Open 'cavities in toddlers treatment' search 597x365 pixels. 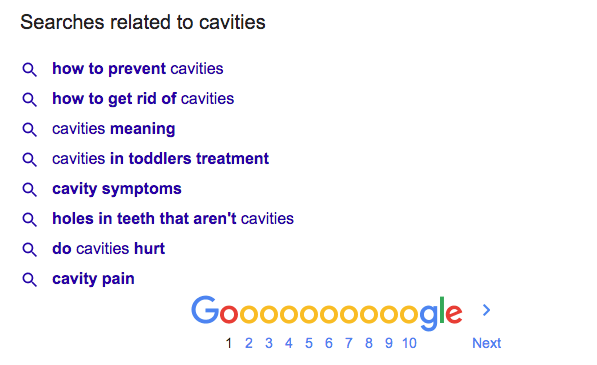tap(160, 159)
